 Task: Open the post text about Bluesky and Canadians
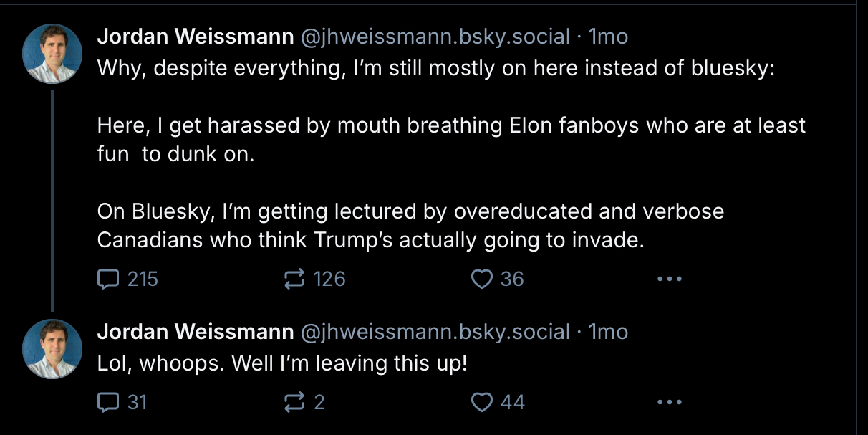pos(410,226)
